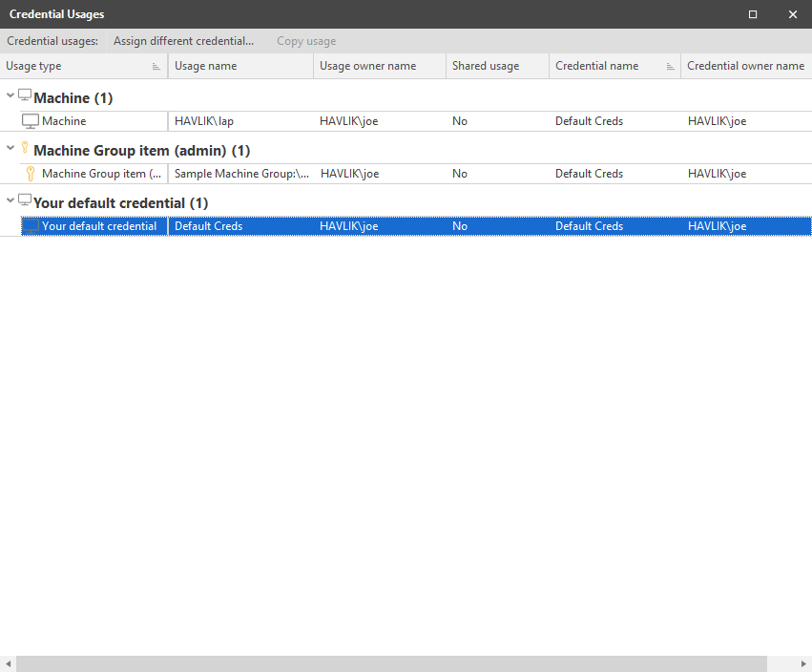812x672 pixels.
Task: Click the monitor icon beside Machine (1) group header
Action: click(x=25, y=95)
